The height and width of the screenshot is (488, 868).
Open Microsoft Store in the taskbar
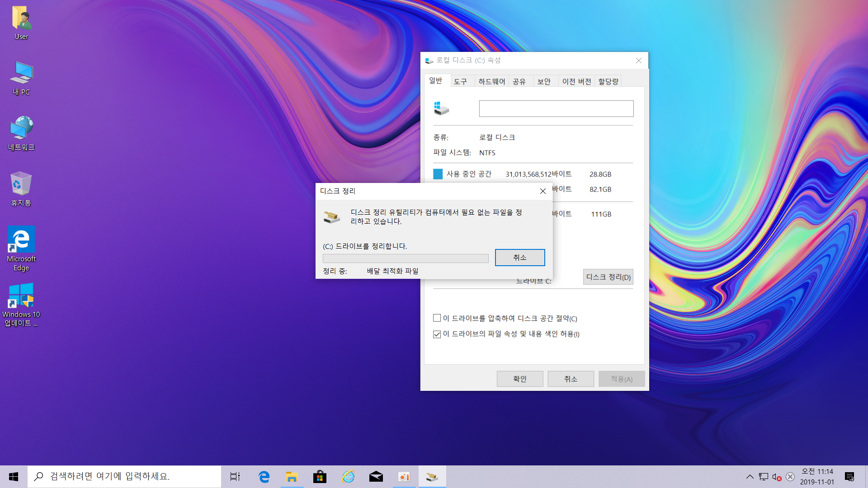[x=320, y=477]
